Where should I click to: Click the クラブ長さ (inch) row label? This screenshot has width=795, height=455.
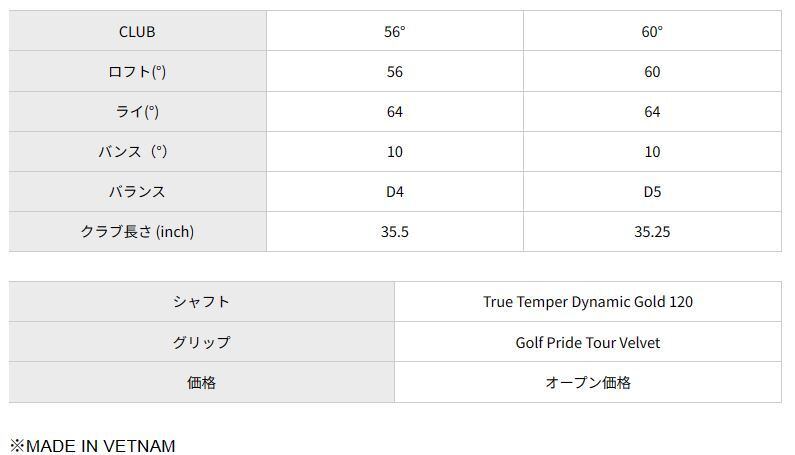(137, 231)
